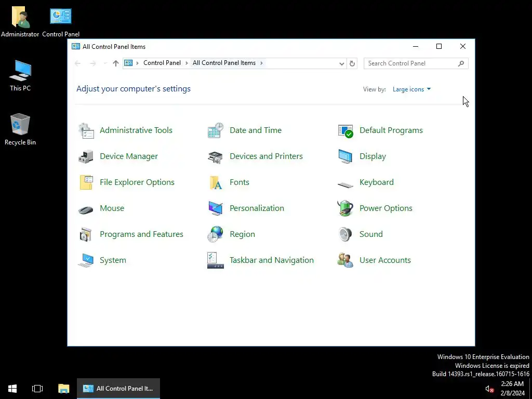This screenshot has height=399, width=532.
Task: Go up one level with Up arrow
Action: [116, 63]
